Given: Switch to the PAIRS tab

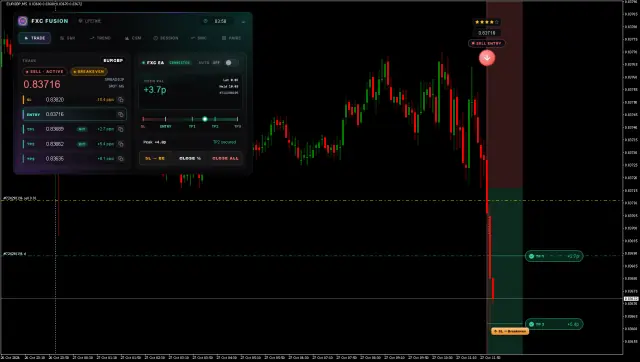Looking at the screenshot, I should tap(231, 38).
